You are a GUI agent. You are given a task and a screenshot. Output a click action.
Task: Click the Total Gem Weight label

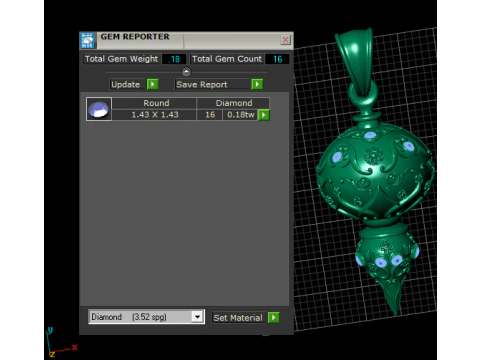point(121,59)
